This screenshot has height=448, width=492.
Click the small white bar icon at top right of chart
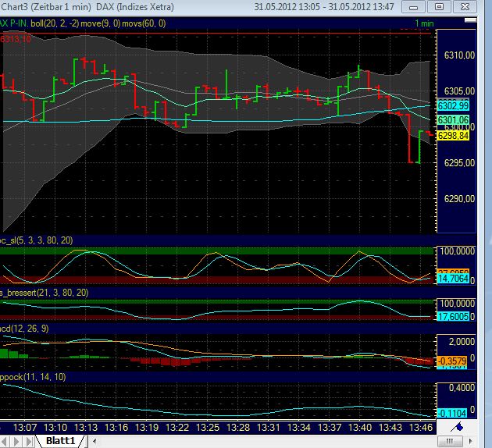(470, 20)
